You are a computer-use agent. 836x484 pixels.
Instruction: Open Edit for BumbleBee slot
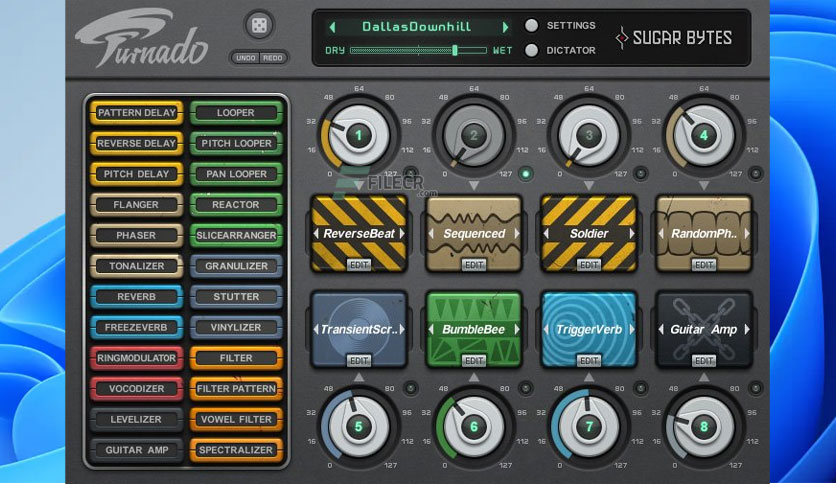(474, 361)
